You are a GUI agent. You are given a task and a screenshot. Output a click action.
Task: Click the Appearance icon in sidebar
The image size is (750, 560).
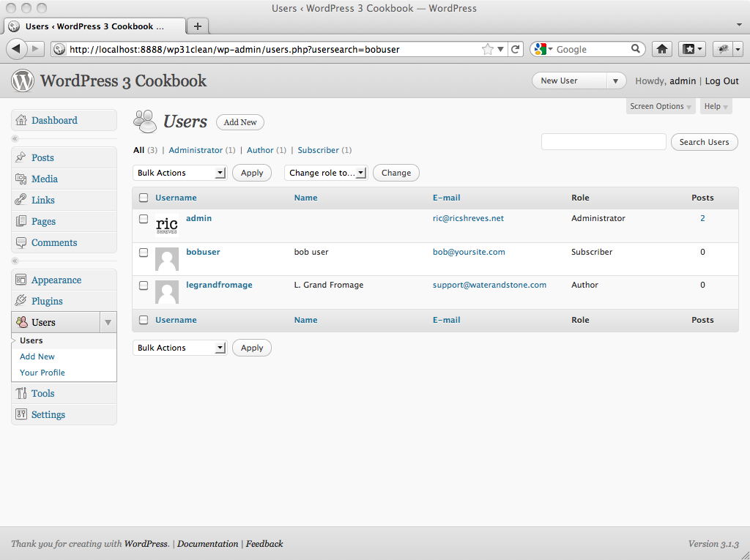[21, 280]
